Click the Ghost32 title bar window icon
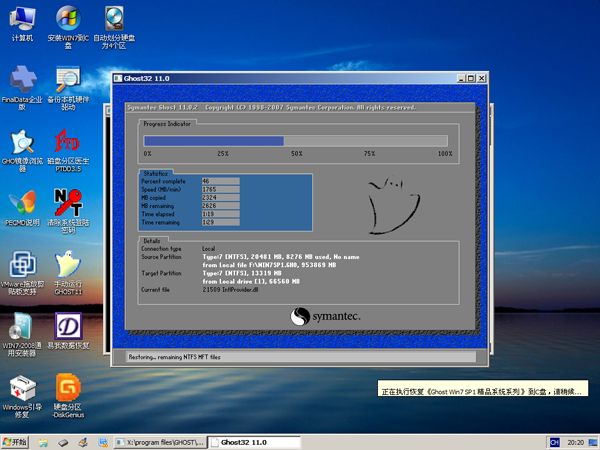This screenshot has height=450, width=600. click(118, 78)
